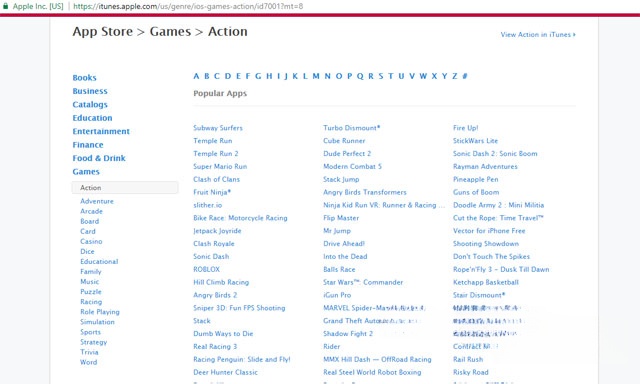Open View Action in iTunes link
640x384 pixels.
538,35
